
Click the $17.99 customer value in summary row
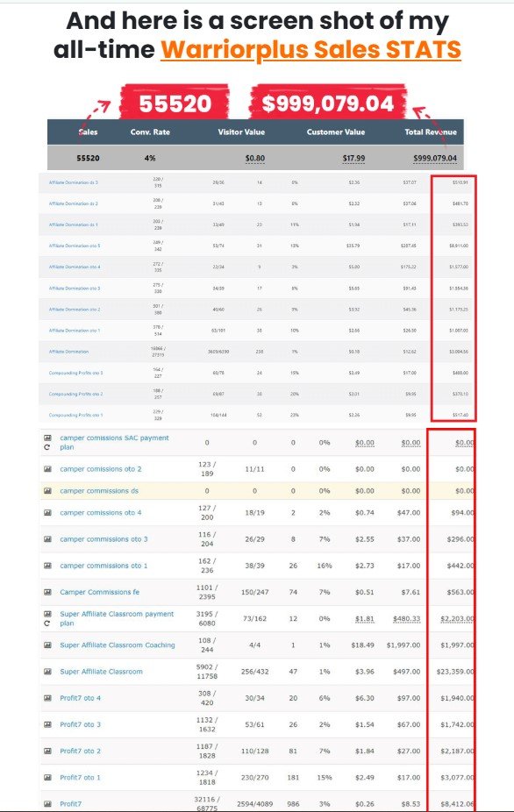click(x=353, y=158)
